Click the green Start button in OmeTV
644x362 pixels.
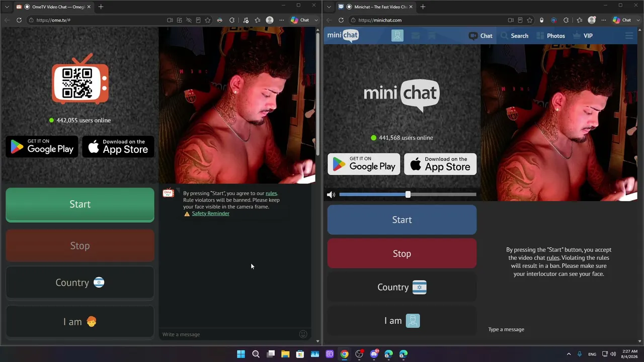point(80,204)
